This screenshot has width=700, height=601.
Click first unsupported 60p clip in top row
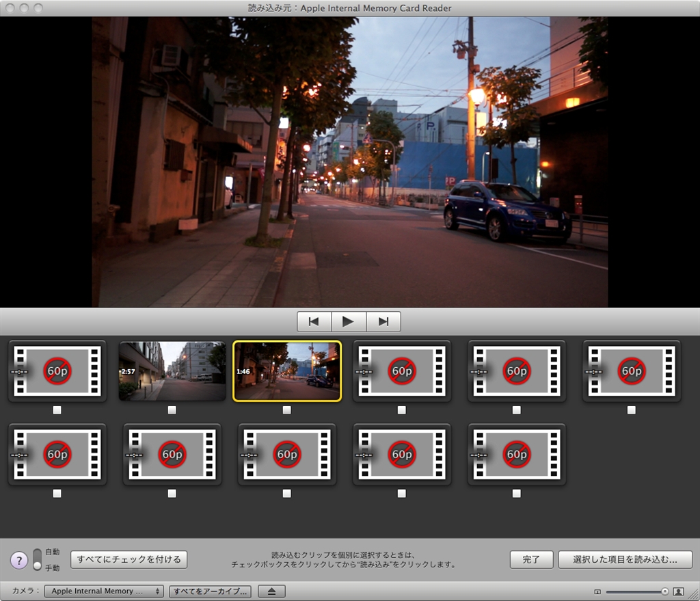(x=57, y=371)
